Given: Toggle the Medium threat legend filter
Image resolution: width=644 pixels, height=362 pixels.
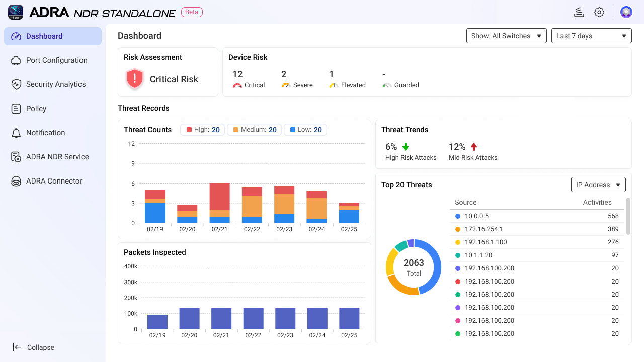Looking at the screenshot, I should pos(255,130).
